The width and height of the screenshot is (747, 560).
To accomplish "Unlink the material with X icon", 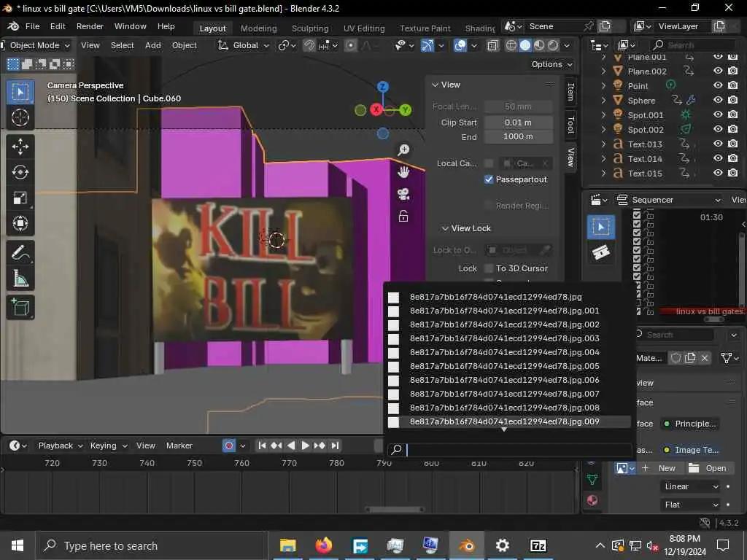I will pyautogui.click(x=705, y=358).
